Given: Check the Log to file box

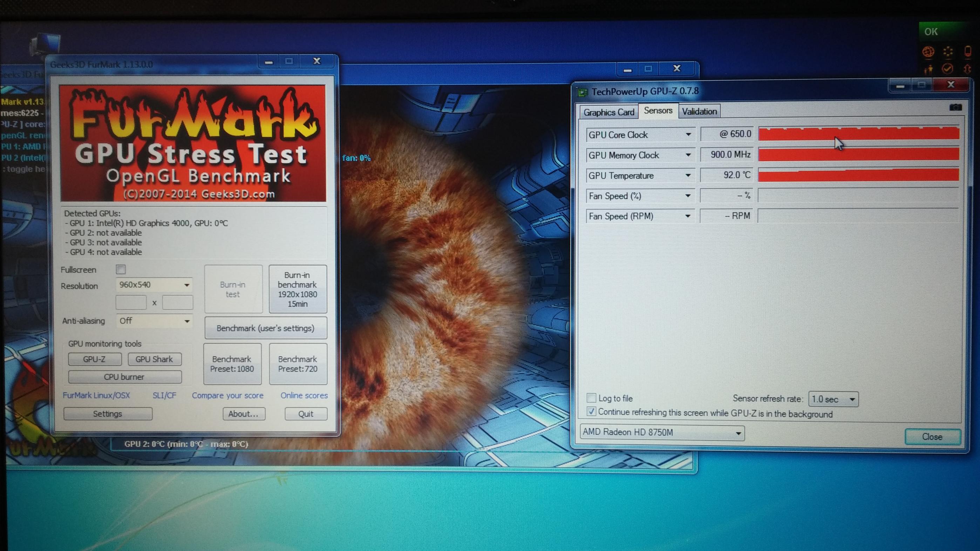Looking at the screenshot, I should (x=591, y=398).
